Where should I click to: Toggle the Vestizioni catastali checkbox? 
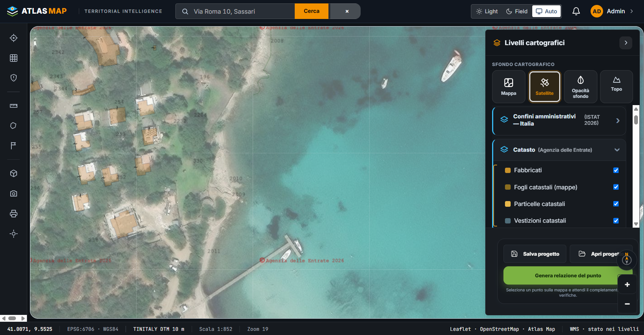[616, 221]
